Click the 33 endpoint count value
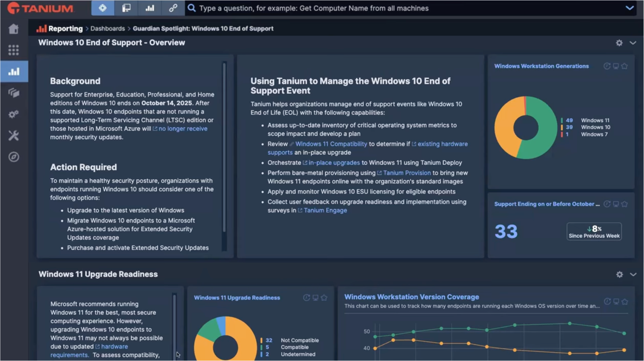The height and width of the screenshot is (361, 644). point(506,232)
